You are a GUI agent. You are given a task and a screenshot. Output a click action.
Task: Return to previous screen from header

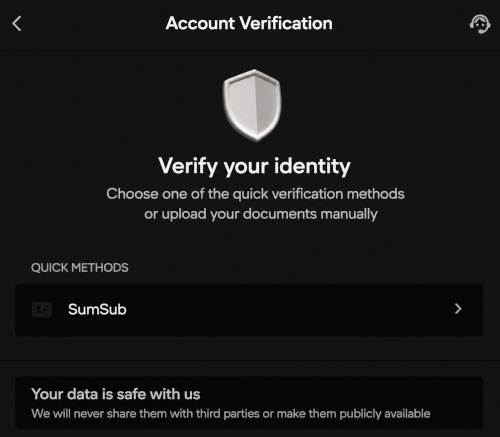point(17,24)
